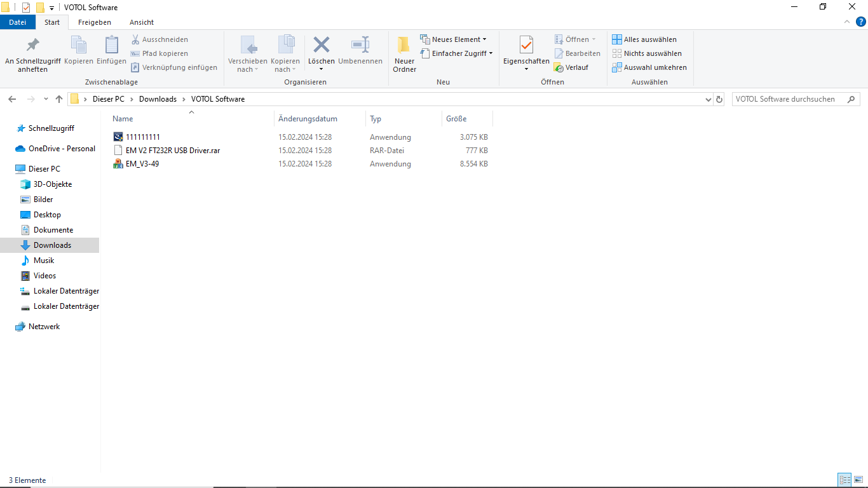The width and height of the screenshot is (868, 488).
Task: Expand the Neues Element dropdown
Action: pos(454,39)
